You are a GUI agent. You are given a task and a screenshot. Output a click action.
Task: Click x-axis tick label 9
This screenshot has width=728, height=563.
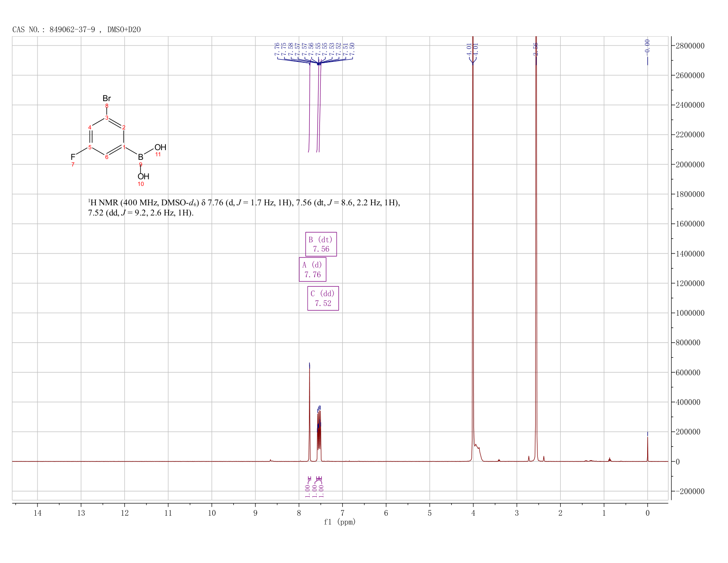click(x=255, y=513)
